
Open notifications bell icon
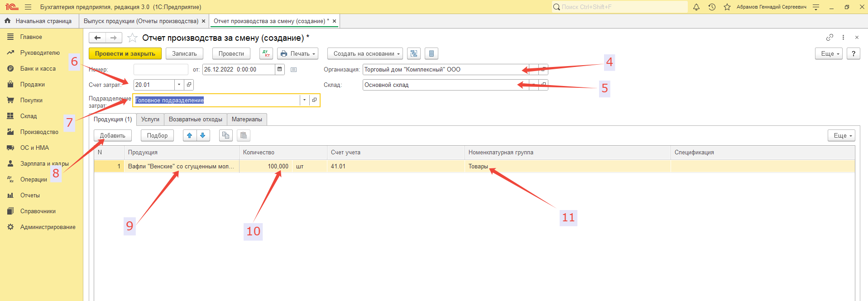tap(696, 7)
